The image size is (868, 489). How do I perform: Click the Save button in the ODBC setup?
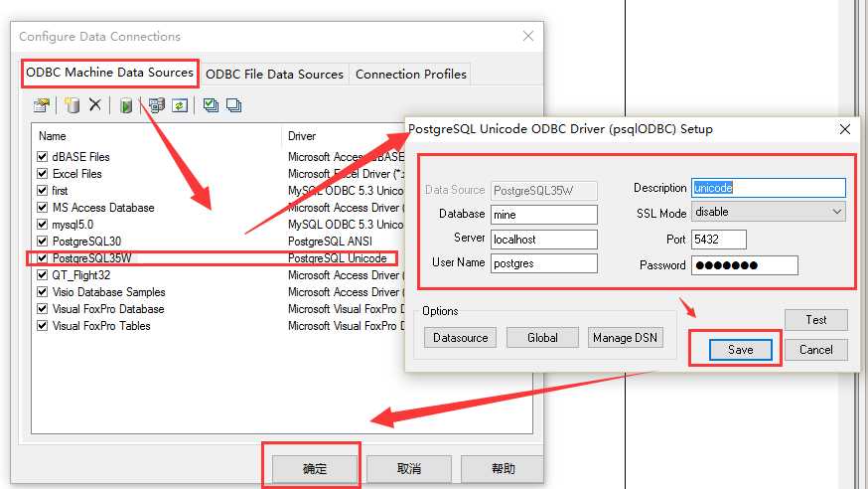(x=740, y=350)
